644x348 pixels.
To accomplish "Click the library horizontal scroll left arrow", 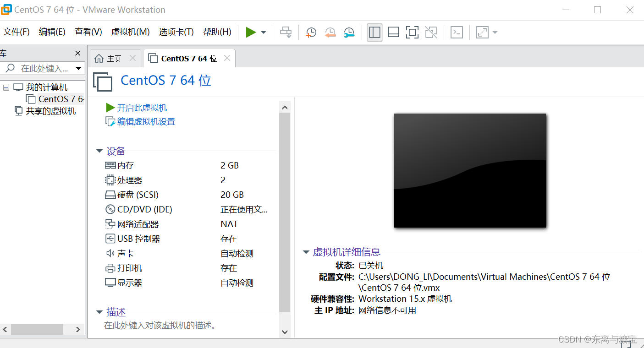I will pos(5,329).
